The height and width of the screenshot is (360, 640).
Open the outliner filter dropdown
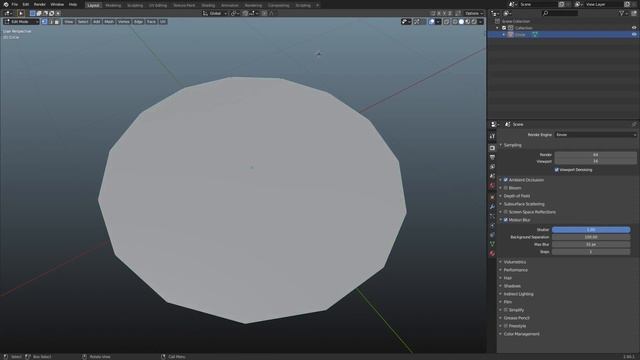click(623, 13)
